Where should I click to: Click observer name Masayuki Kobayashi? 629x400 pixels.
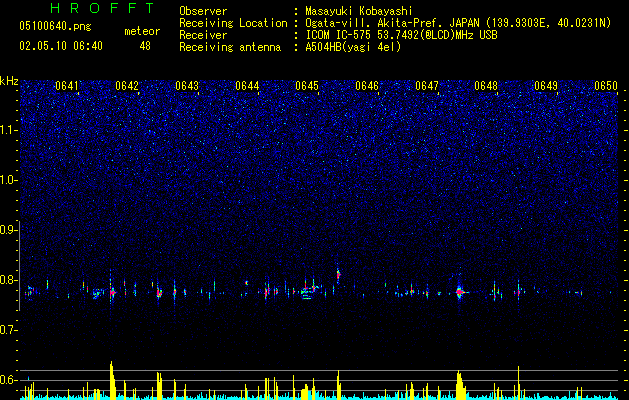point(359,11)
